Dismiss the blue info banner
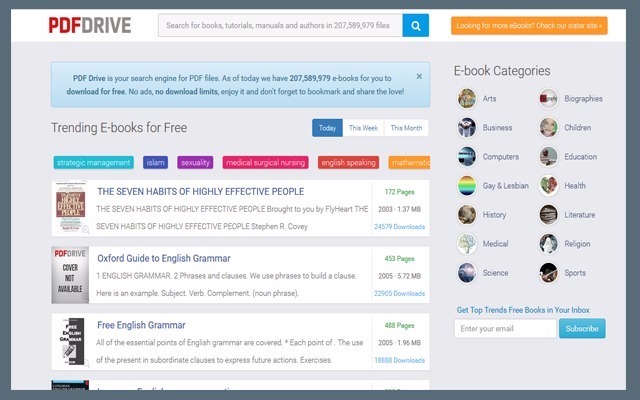The image size is (640, 400). click(x=419, y=76)
